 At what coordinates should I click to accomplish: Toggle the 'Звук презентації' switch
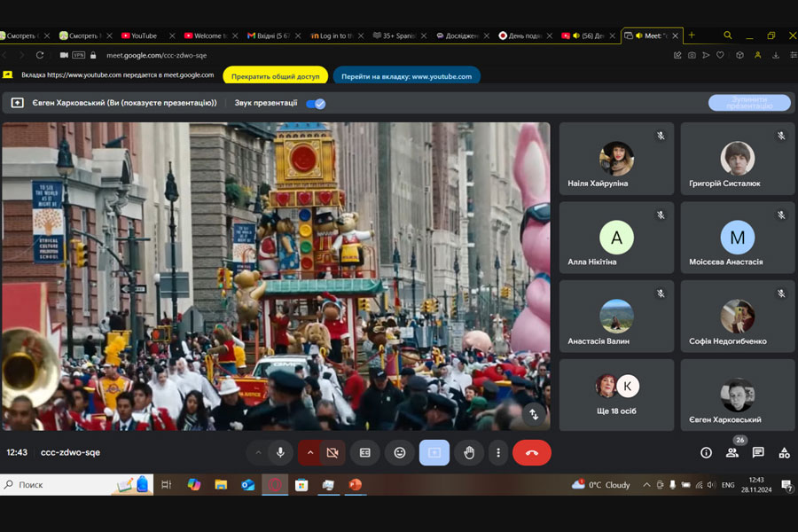316,103
